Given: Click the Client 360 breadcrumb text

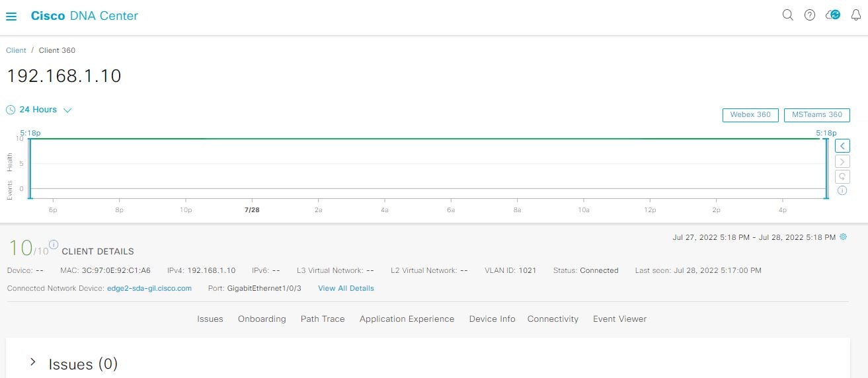Looking at the screenshot, I should [x=57, y=50].
